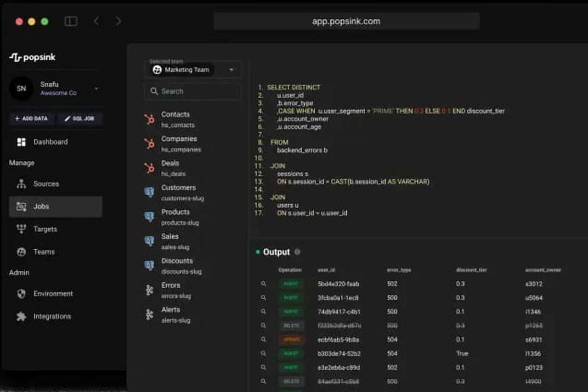The height and width of the screenshot is (392, 588).
Task: Click the magnifier icon on the first output row
Action: [263, 284]
